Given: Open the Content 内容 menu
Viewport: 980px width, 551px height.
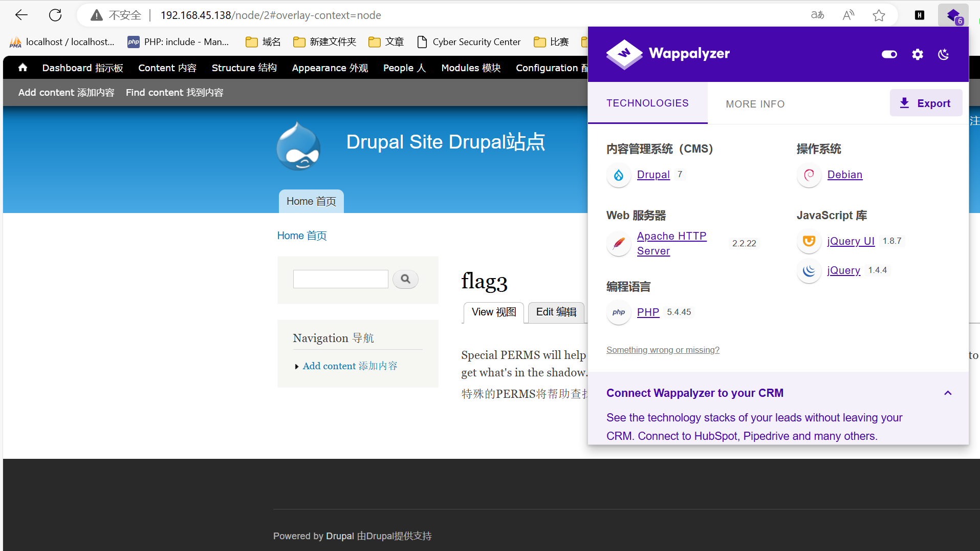Looking at the screenshot, I should (167, 68).
